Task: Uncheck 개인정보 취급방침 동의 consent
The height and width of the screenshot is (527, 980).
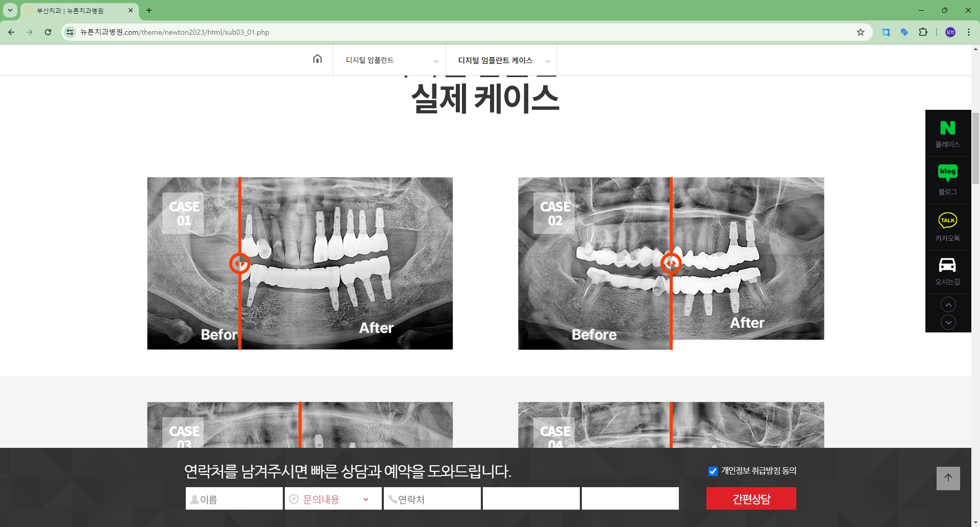Action: (x=713, y=471)
